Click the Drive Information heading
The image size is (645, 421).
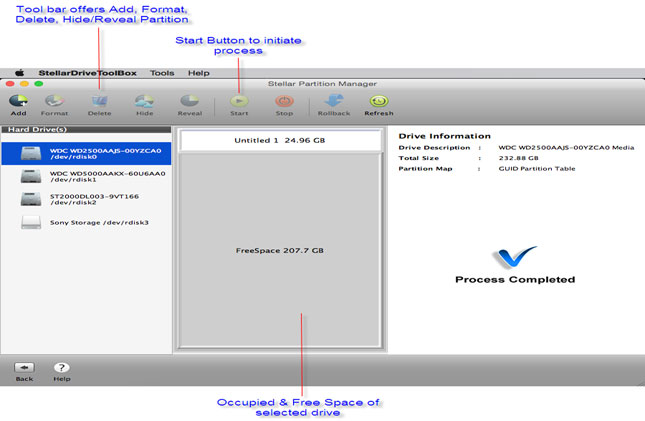pyautogui.click(x=444, y=136)
